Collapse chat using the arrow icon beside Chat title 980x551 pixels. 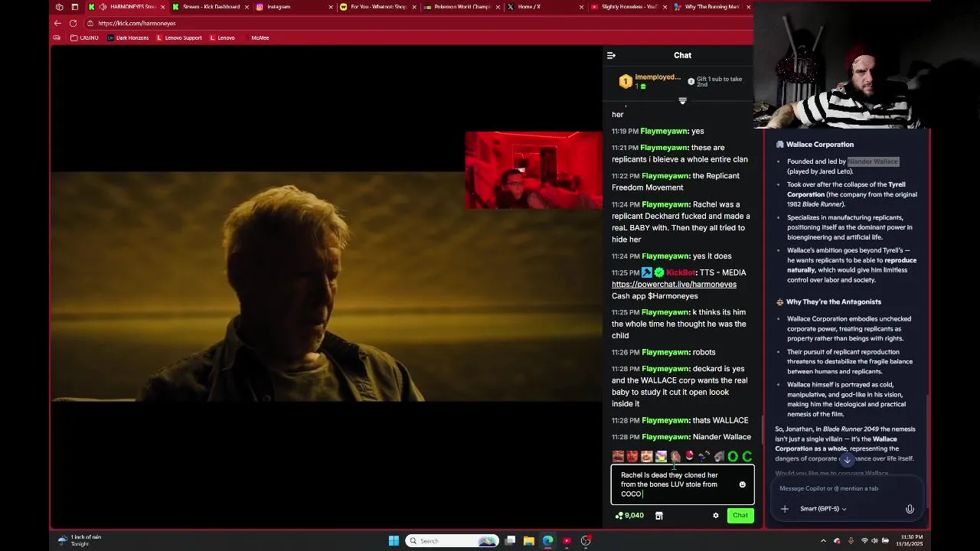click(611, 55)
